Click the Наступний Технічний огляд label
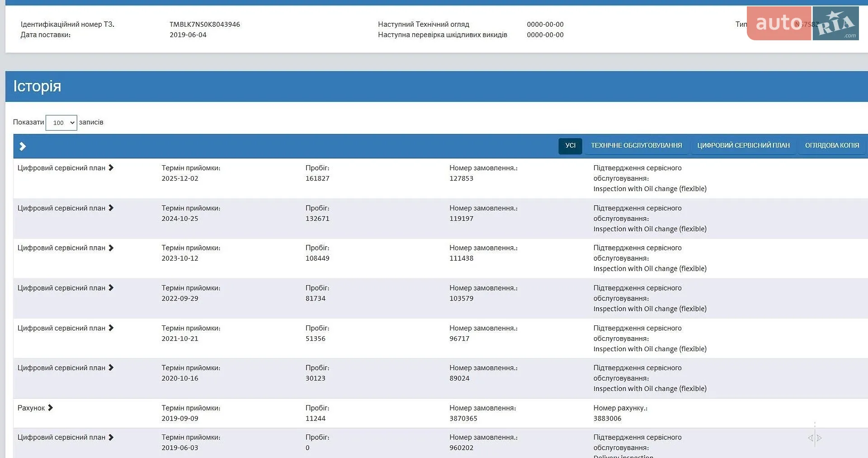The width and height of the screenshot is (868, 458). (424, 24)
